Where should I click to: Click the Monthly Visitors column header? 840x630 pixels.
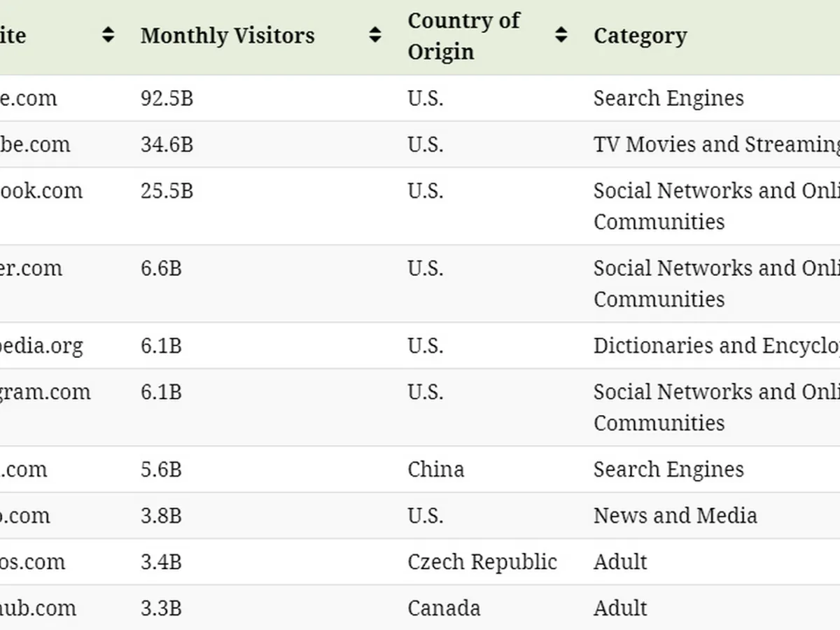click(x=227, y=36)
